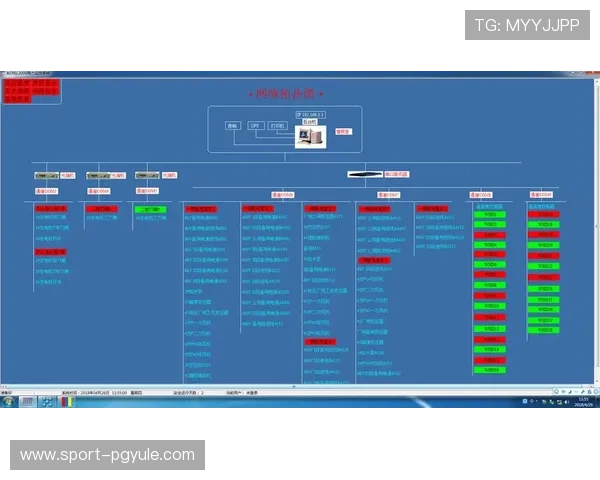Select the 打印机 printer box beside UPS
The image size is (600, 480).
point(277,126)
